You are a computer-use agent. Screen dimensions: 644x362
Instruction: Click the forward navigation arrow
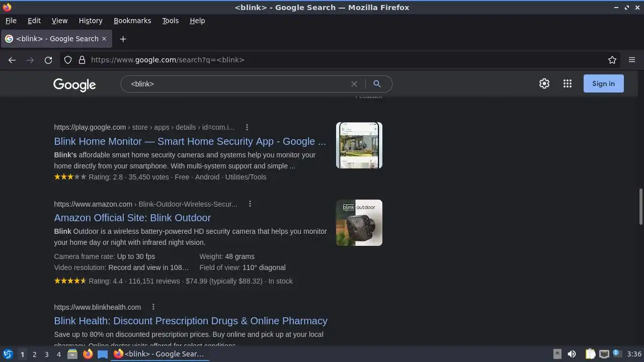pos(30,60)
